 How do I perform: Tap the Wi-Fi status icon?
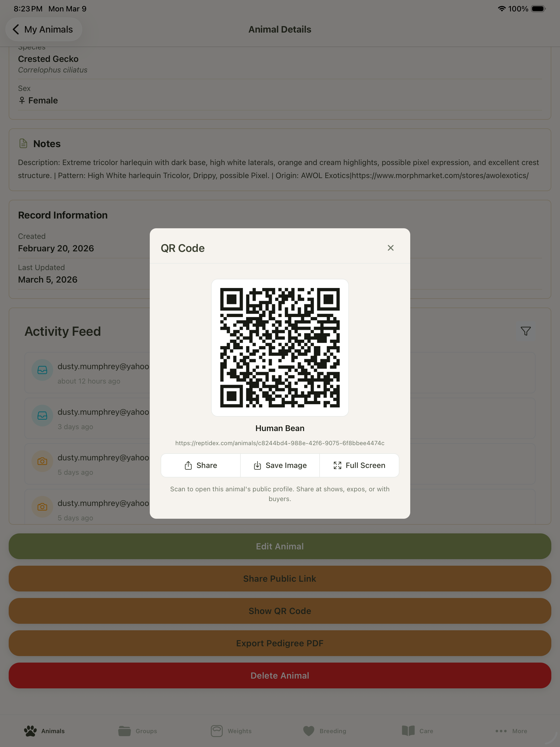point(502,9)
